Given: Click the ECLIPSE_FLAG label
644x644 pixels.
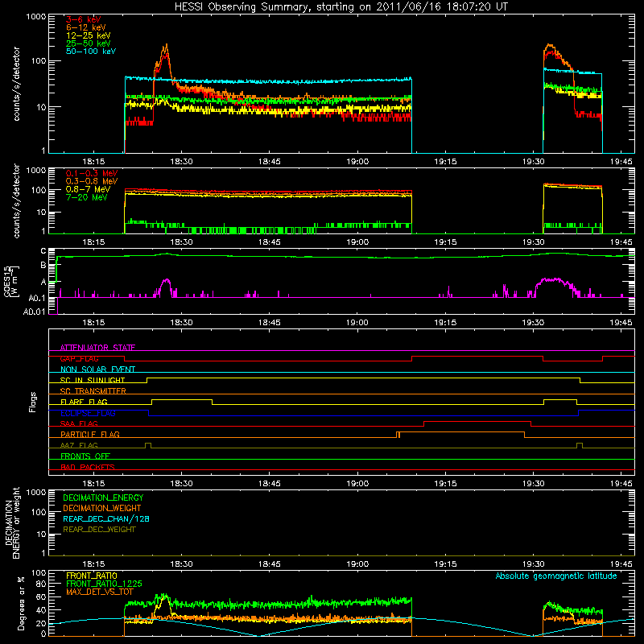Looking at the screenshot, I should click(88, 413).
